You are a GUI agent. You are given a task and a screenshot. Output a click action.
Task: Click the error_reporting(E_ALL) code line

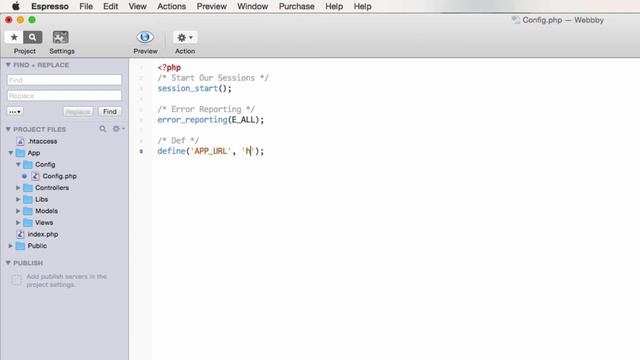point(211,120)
